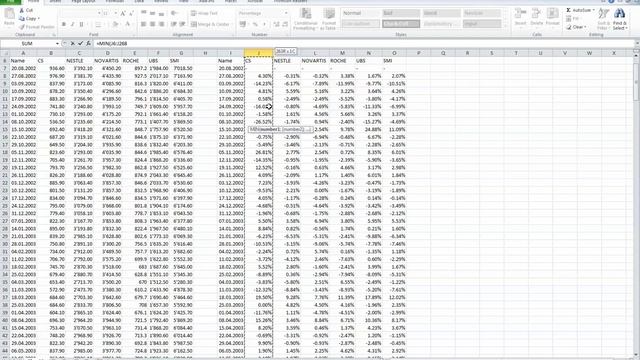Apply Percent Style to the selection
Screen dimensions: 640x360
[x=255, y=24]
